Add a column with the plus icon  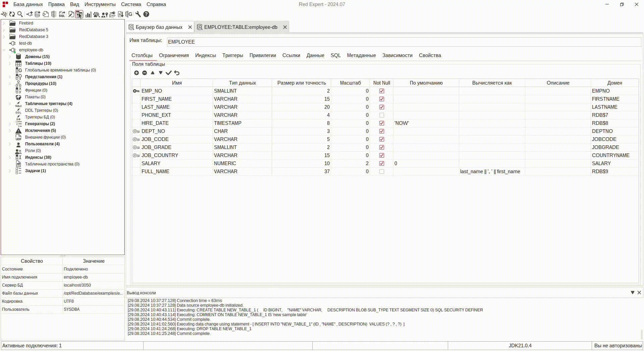[x=137, y=73]
